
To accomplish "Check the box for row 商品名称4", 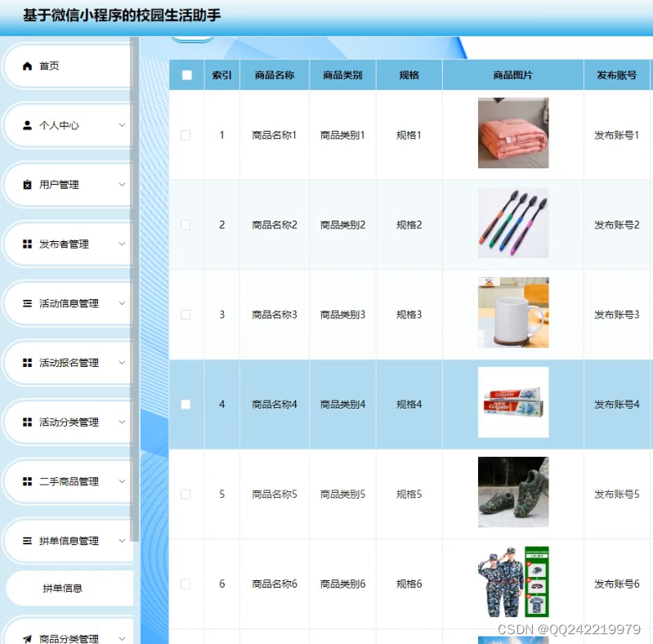I will (186, 405).
